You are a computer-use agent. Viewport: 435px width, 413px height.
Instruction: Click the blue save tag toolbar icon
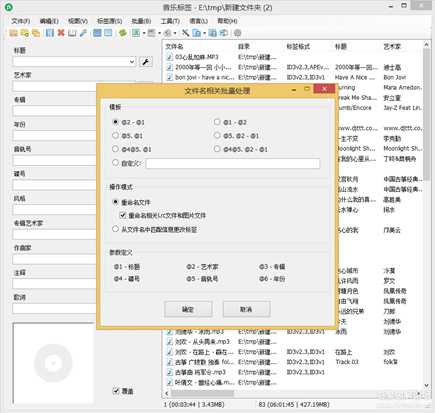pos(50,33)
